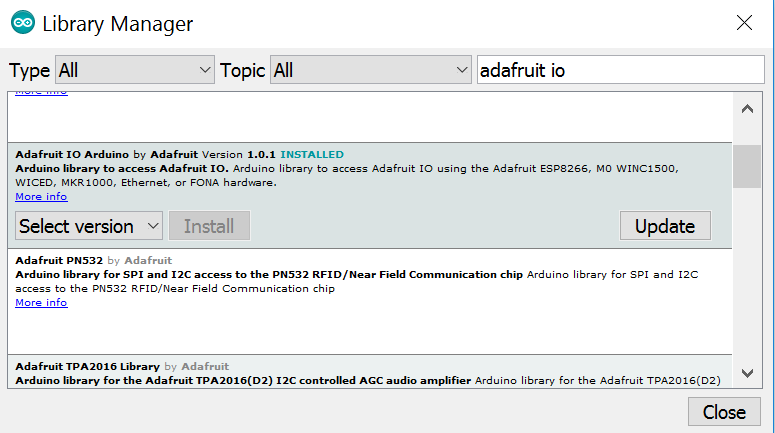This screenshot has height=433, width=775.
Task: Click the partially hidden More info link at top
Action: coord(41,93)
